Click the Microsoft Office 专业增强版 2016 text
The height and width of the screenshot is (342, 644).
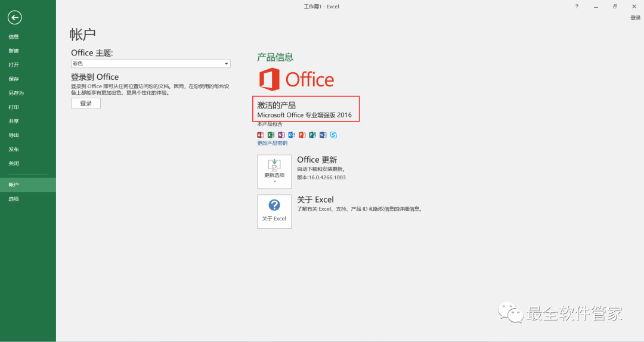(304, 115)
